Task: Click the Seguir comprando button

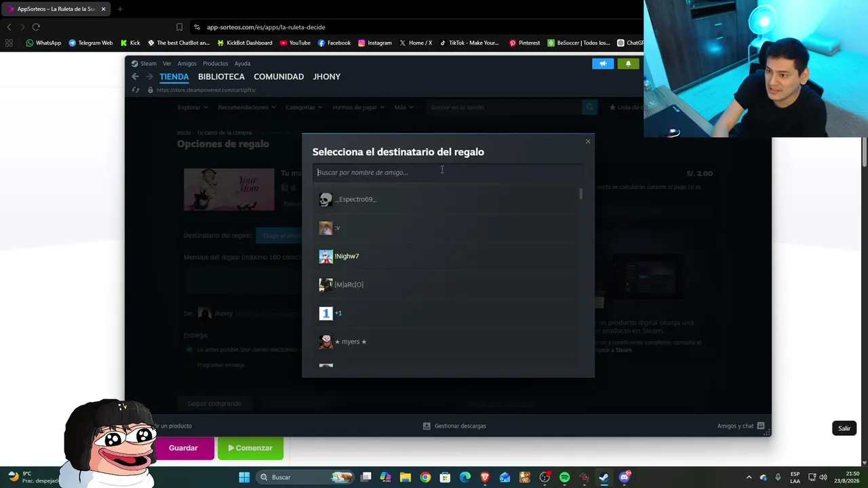Action: (214, 403)
